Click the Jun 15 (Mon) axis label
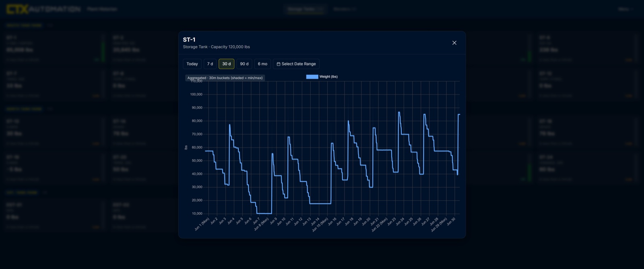The width and height of the screenshot is (644, 269). coord(320,224)
